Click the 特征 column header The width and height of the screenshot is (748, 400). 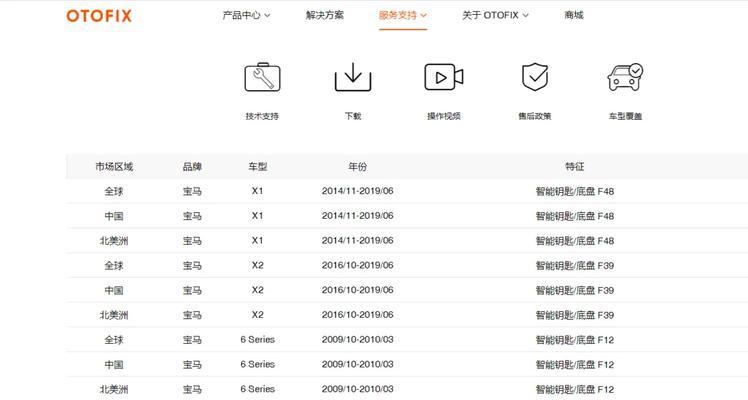point(575,166)
